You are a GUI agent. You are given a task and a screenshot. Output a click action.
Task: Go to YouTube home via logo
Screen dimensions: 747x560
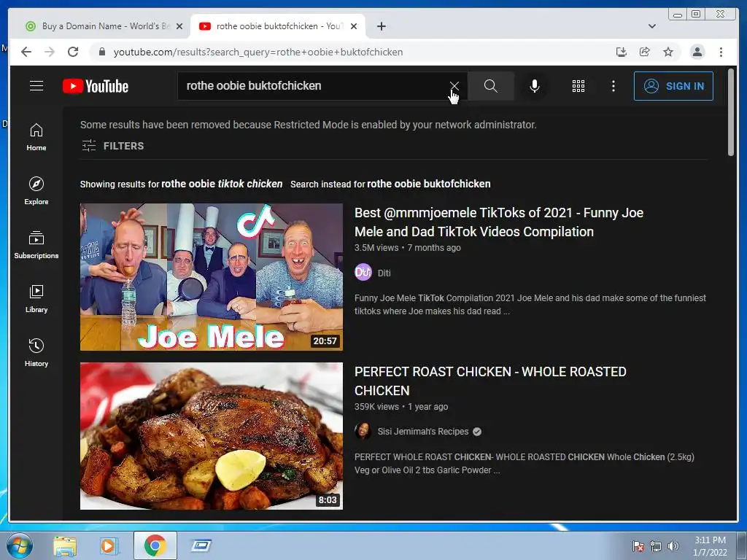[96, 86]
